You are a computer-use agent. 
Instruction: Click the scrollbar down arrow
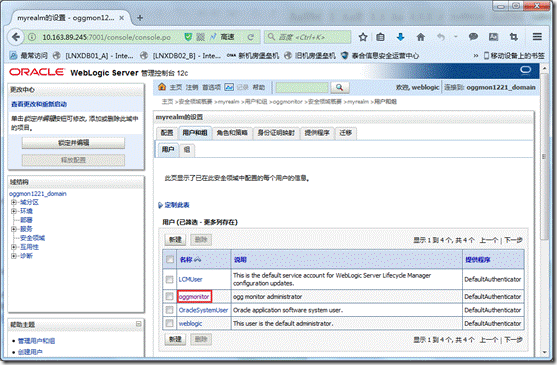tap(545, 353)
